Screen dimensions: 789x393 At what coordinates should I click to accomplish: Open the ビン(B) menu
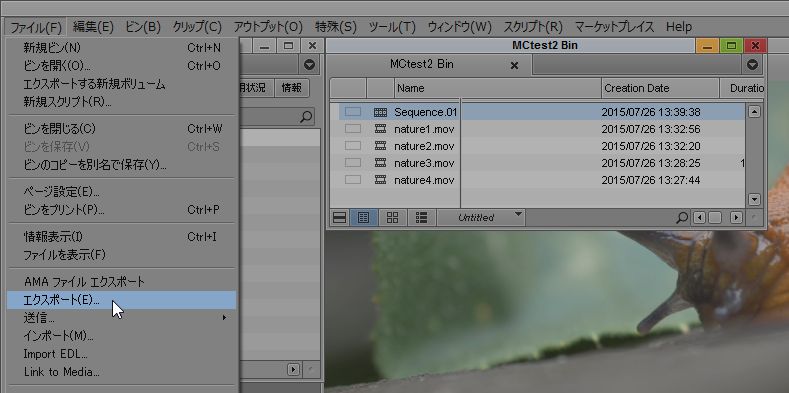coord(142,27)
